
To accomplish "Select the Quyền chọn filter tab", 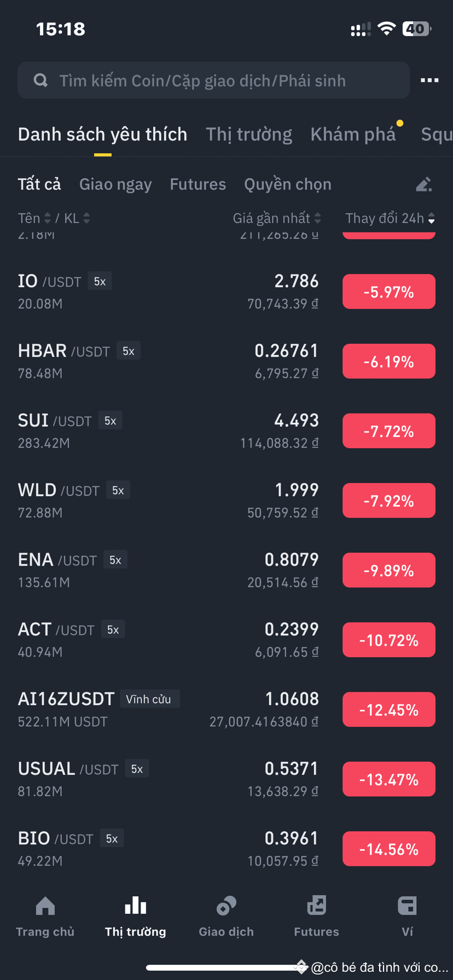I will point(288,184).
